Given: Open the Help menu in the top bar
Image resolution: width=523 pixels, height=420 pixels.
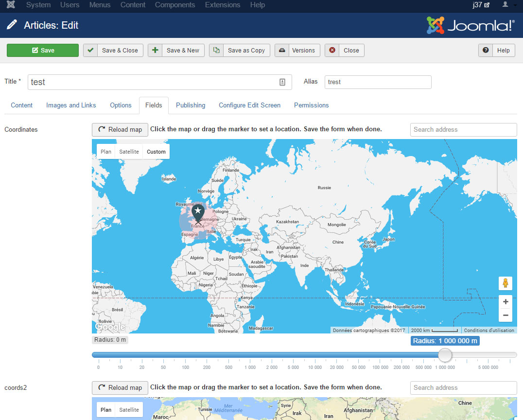Looking at the screenshot, I should [258, 5].
